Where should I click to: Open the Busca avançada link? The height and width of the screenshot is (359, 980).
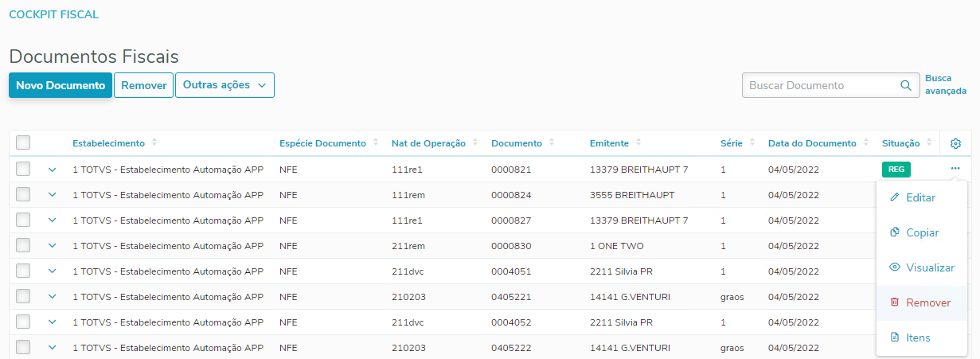tap(946, 84)
